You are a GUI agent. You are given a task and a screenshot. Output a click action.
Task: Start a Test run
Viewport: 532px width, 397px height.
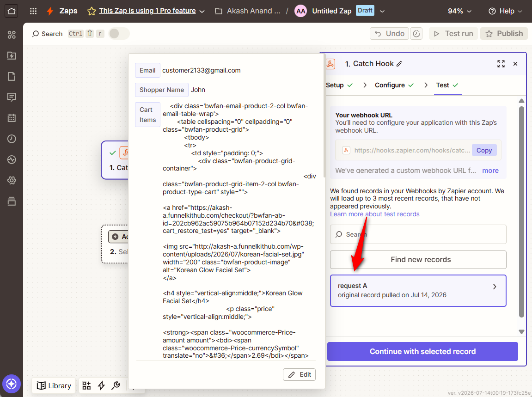coord(453,34)
